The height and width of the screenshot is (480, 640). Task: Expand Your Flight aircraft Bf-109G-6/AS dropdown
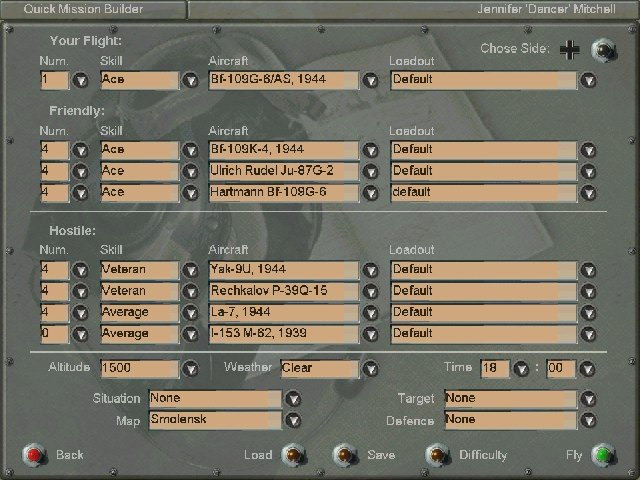coord(371,80)
